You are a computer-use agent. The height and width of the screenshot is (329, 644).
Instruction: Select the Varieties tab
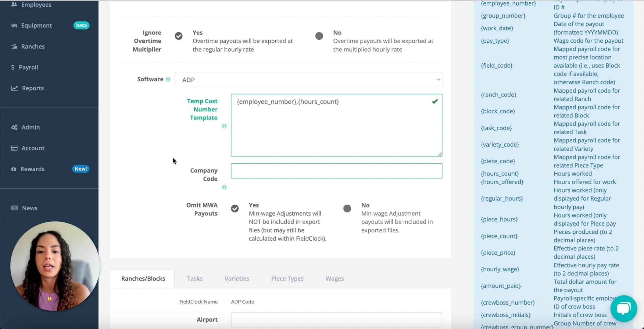pos(237,278)
